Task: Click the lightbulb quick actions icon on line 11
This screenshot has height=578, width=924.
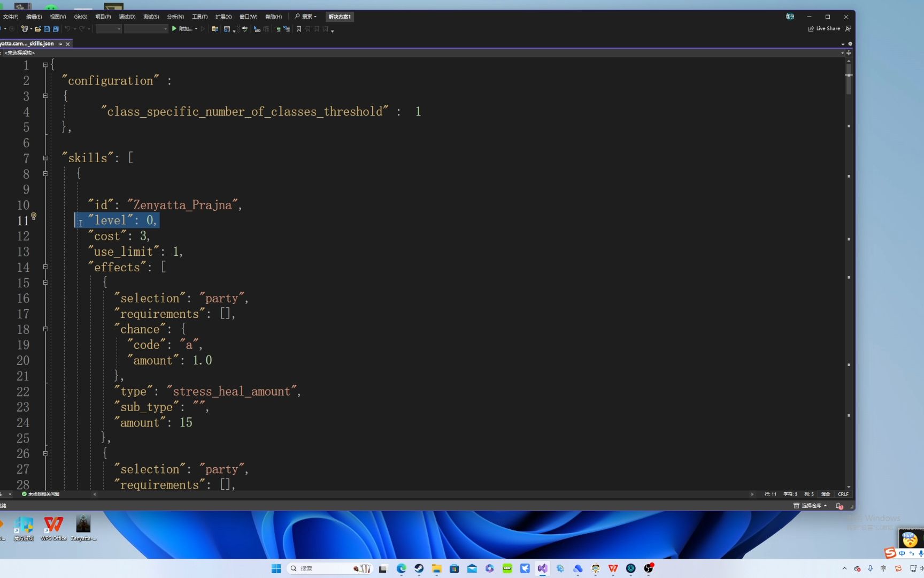Action: 34,216
